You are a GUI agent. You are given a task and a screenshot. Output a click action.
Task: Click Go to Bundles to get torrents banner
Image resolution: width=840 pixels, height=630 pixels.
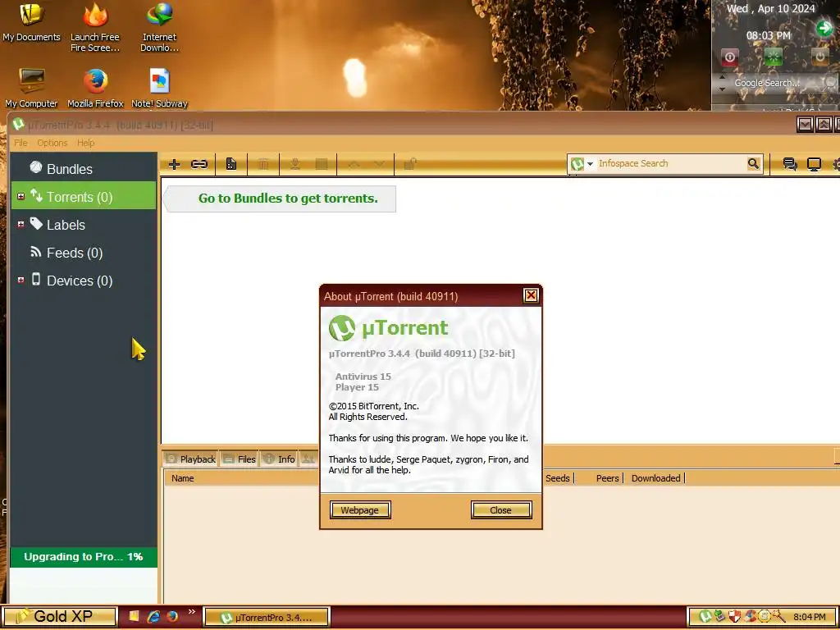279,199
